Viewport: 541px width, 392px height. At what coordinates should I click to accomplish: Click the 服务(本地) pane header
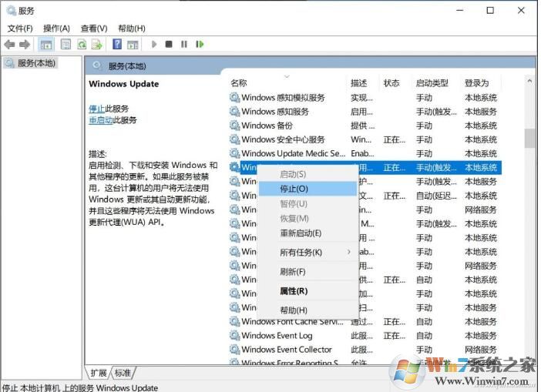[x=127, y=66]
